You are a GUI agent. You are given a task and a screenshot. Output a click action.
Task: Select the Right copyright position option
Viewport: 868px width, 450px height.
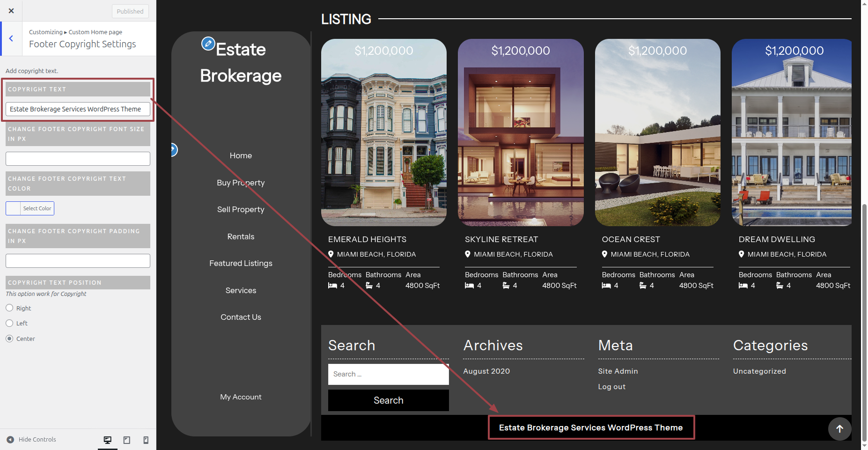(x=9, y=308)
